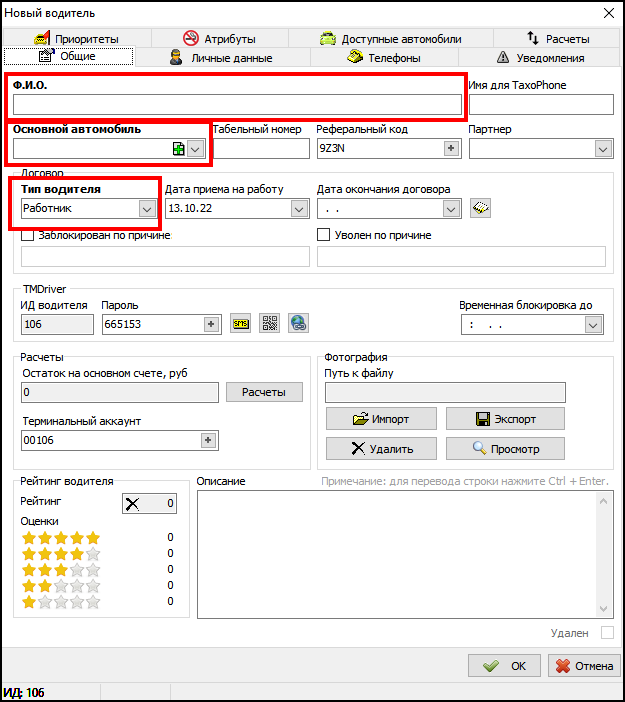Click the globe link icon next to QR
Viewport: 625px width, 702px height.
(298, 323)
